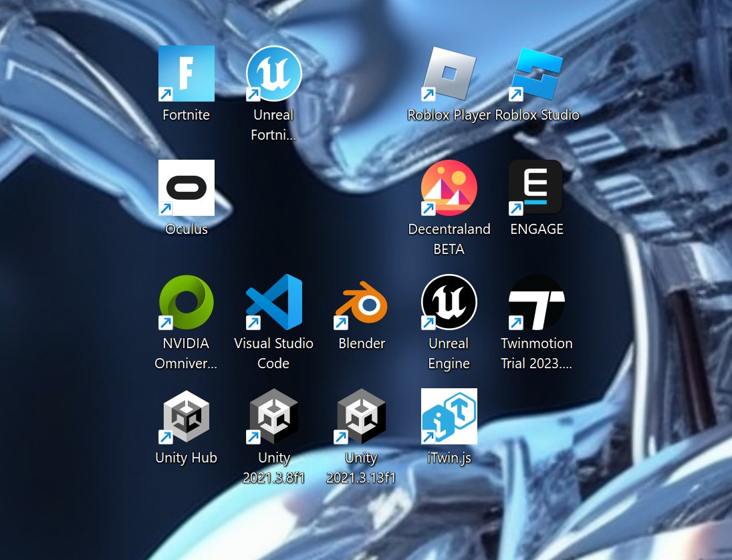Click the "NVIDIA Omniver..." label text
Viewport: 732px width, 560px height.
pyautogui.click(x=186, y=354)
